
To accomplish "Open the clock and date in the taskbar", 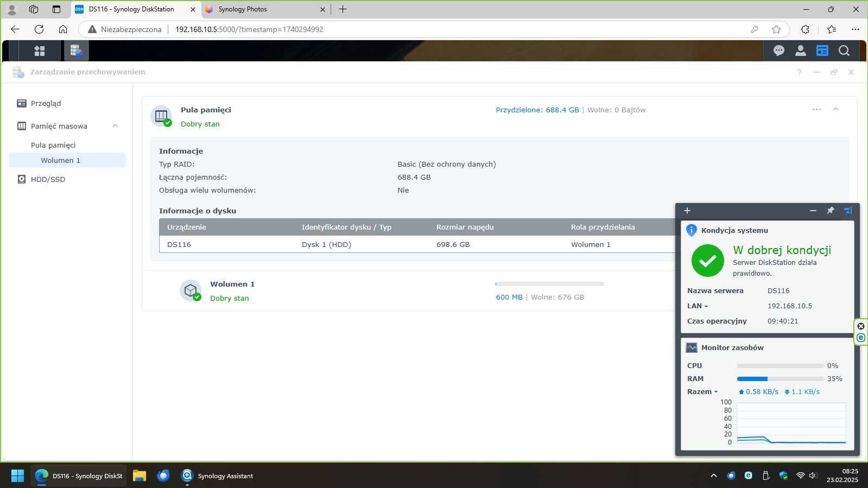I will (842, 476).
